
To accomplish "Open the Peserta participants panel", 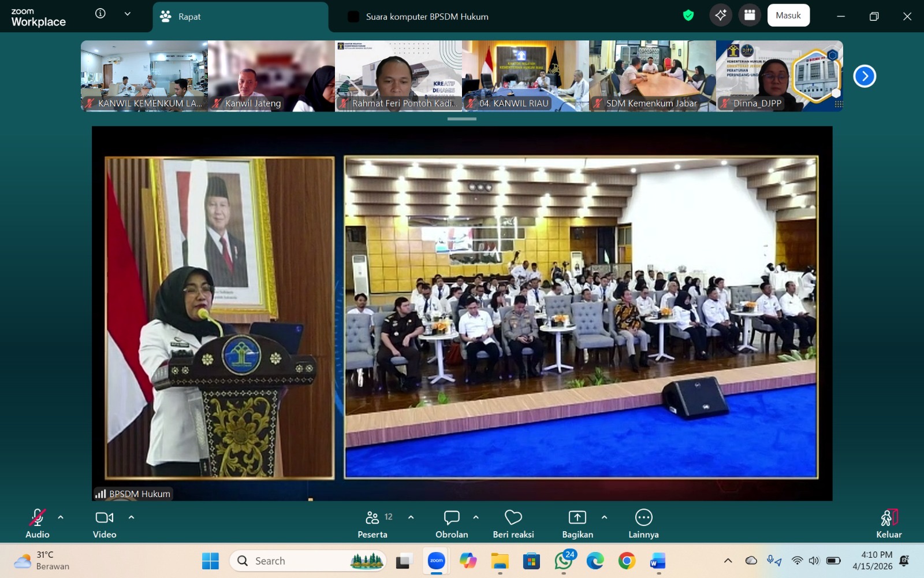I will click(x=372, y=523).
